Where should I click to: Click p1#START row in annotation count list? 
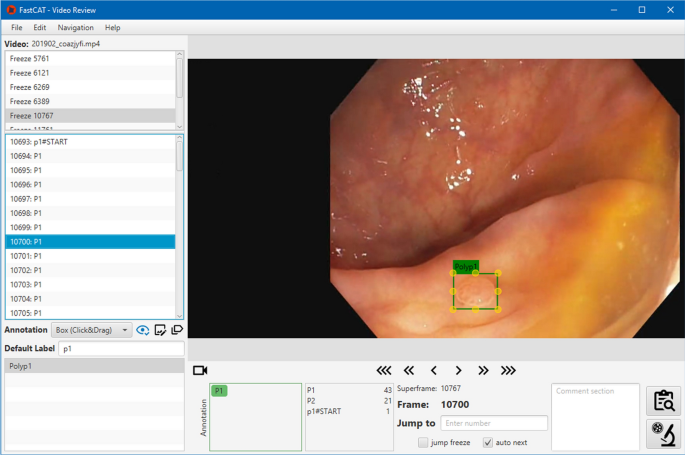349,411
